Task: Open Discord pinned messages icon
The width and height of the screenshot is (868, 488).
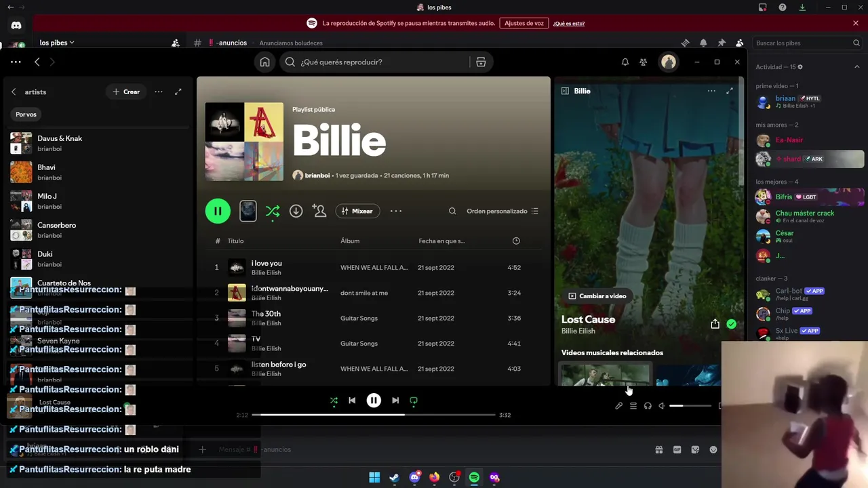Action: tap(722, 43)
